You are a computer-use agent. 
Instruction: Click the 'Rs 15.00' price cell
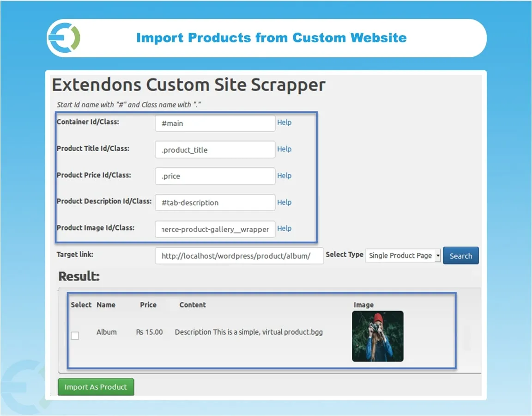(149, 332)
